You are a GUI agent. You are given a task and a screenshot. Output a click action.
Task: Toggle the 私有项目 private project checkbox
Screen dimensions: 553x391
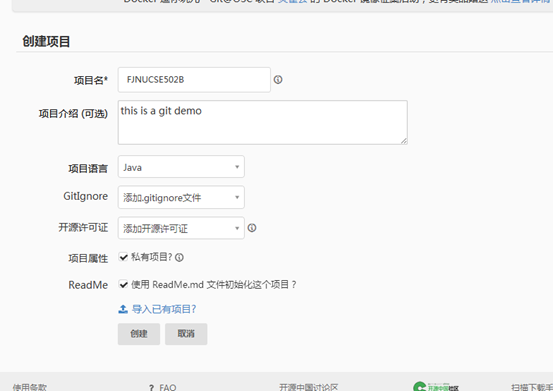click(123, 257)
